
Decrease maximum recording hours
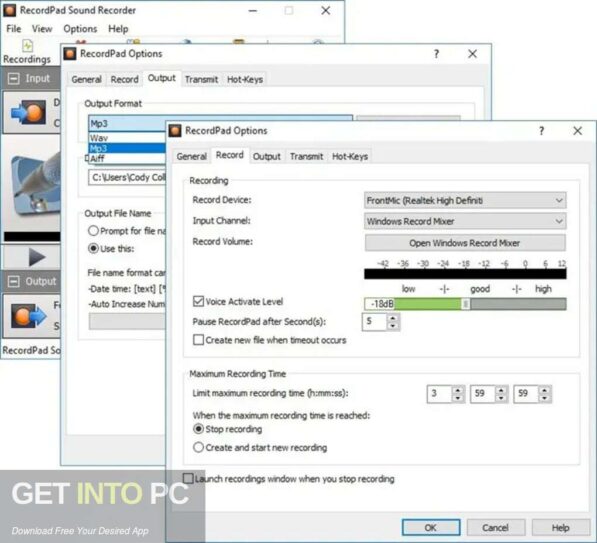tap(458, 398)
